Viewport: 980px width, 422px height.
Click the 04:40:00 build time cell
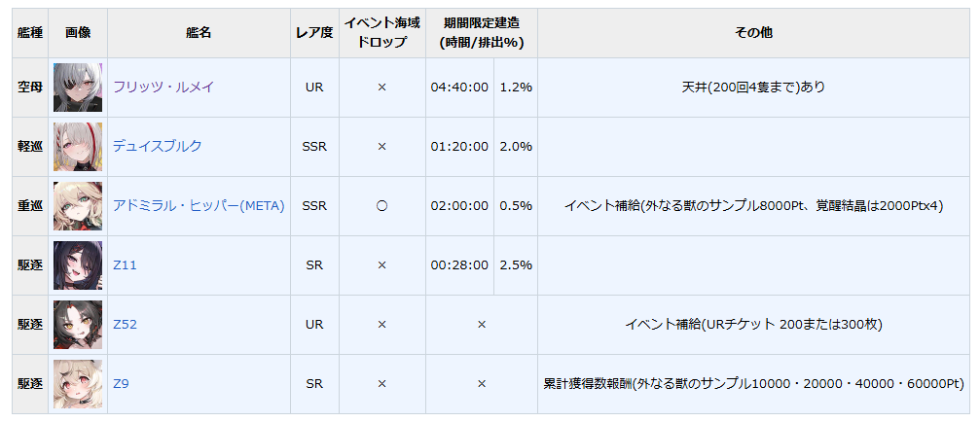tap(459, 88)
